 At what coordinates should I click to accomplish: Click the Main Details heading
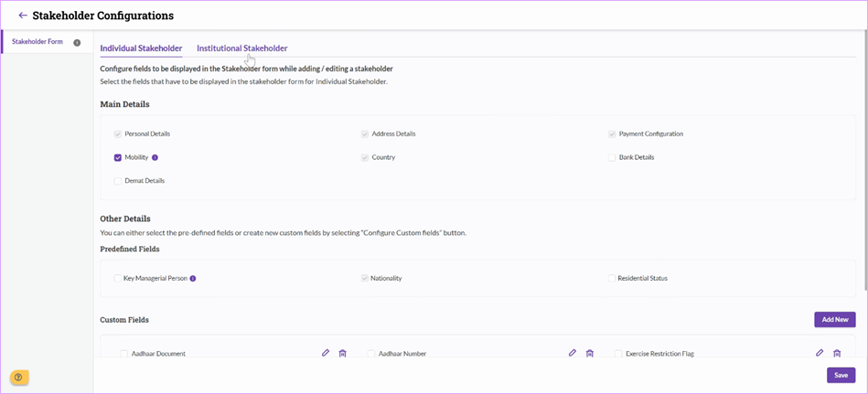coord(124,104)
